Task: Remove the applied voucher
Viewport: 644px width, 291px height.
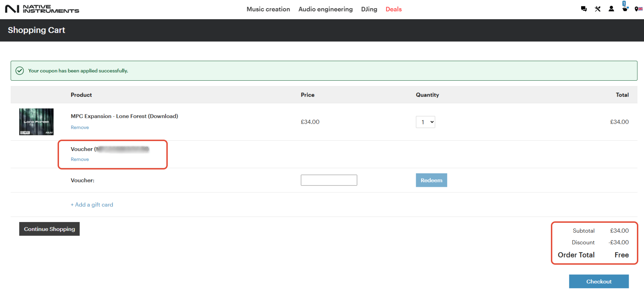Action: point(80,159)
